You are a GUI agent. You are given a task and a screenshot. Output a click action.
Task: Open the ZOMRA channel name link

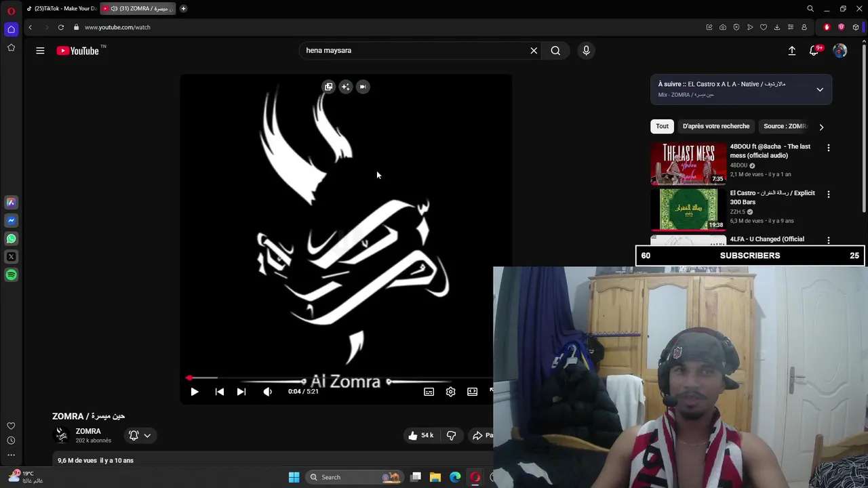(x=88, y=432)
